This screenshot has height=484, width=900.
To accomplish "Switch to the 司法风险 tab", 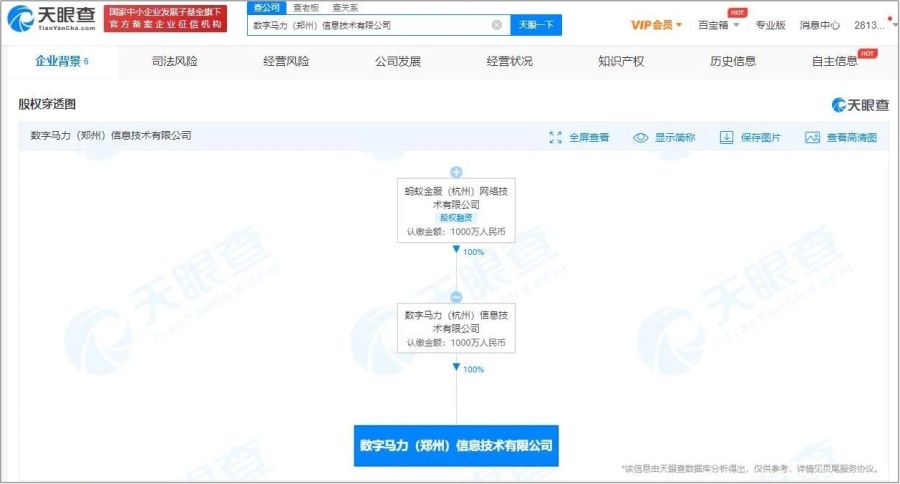I will click(174, 61).
